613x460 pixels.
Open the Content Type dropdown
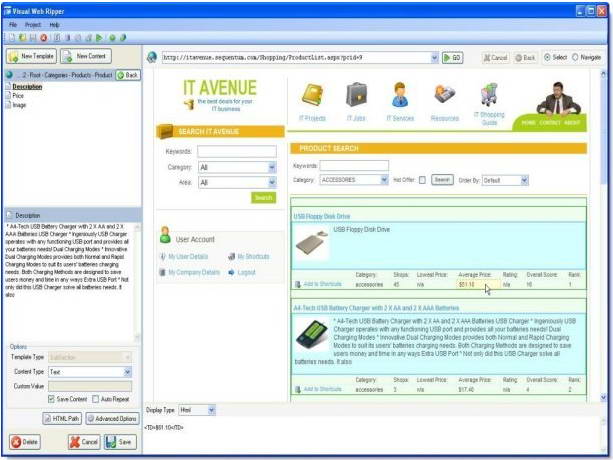click(127, 371)
